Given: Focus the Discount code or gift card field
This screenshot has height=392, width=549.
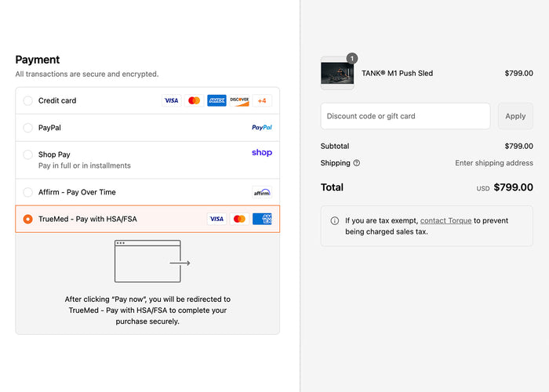Looking at the screenshot, I should click(405, 116).
